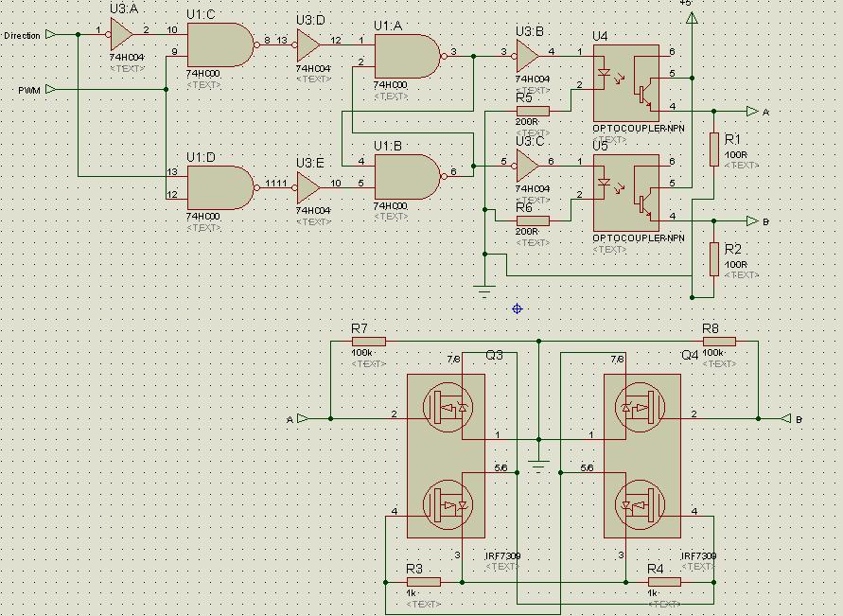Click resistor R1 100R
Viewport: 843px width, 616px height.
(714, 150)
